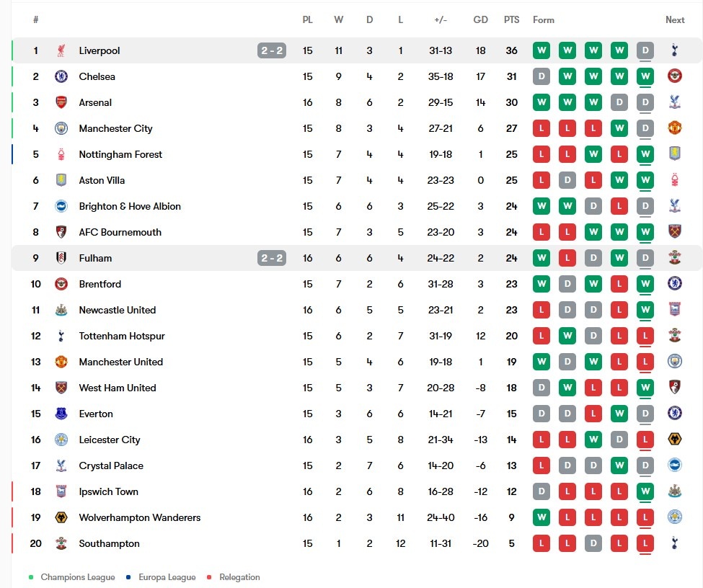Click the Chelsea club crest icon
This screenshot has height=588, width=703.
point(61,76)
